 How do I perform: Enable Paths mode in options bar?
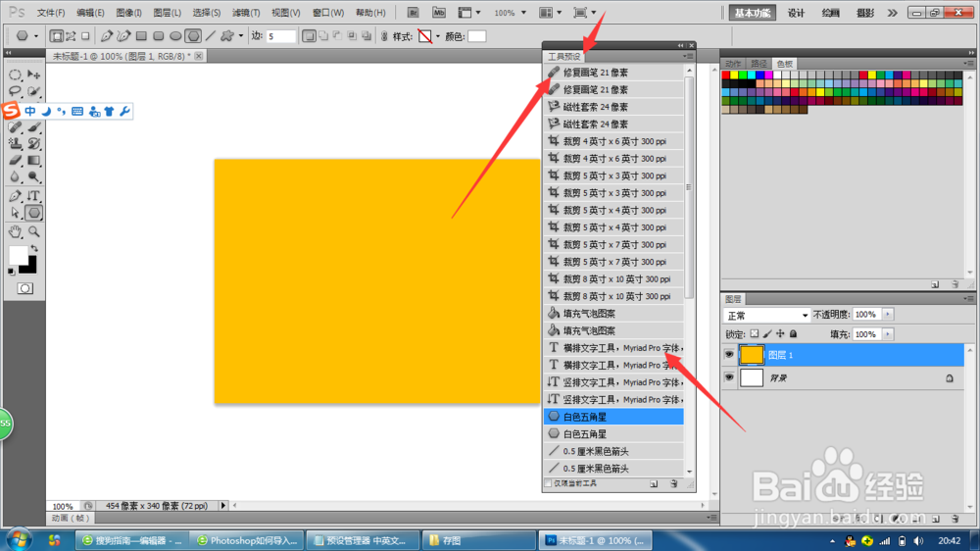[x=71, y=36]
